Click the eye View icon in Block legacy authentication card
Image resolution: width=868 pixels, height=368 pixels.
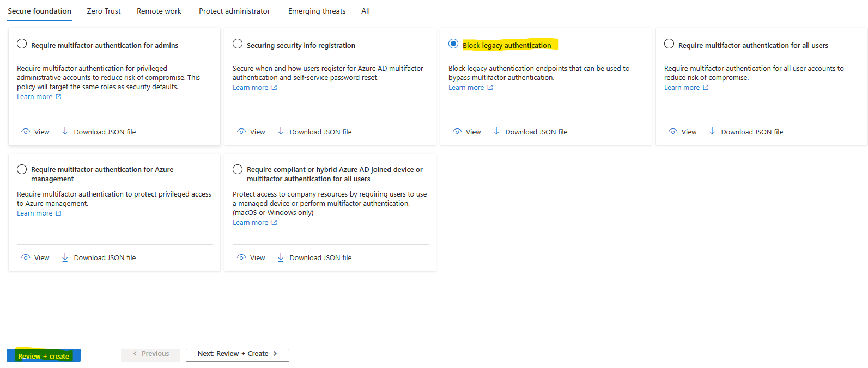[457, 132]
